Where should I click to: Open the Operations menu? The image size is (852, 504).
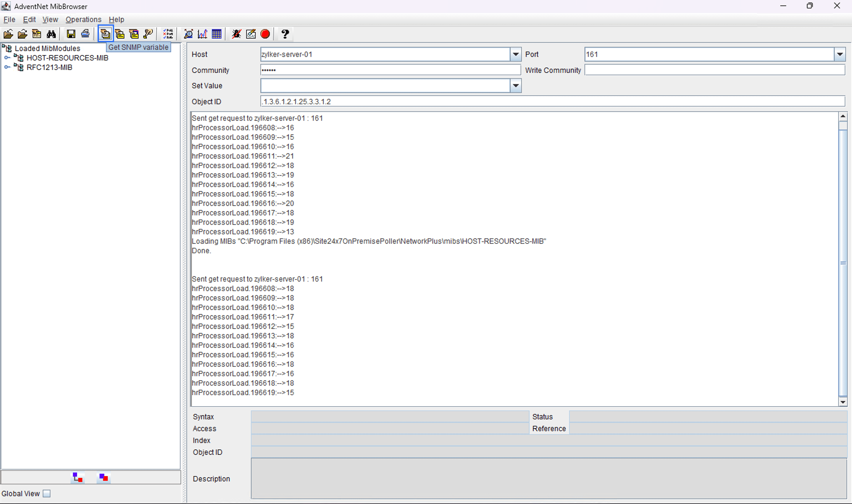(83, 19)
